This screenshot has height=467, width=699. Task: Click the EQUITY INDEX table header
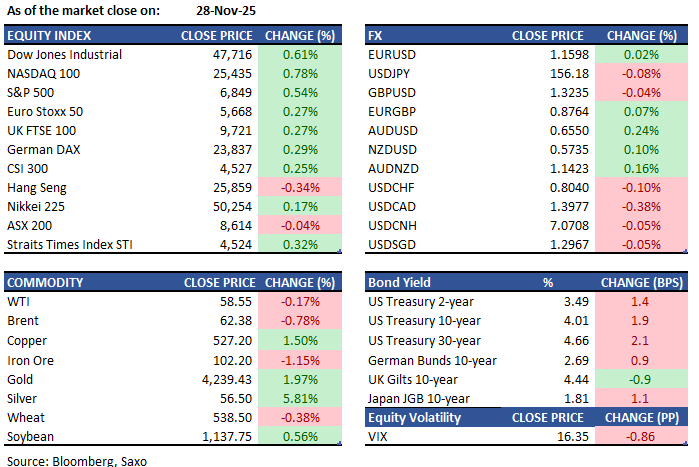click(45, 36)
